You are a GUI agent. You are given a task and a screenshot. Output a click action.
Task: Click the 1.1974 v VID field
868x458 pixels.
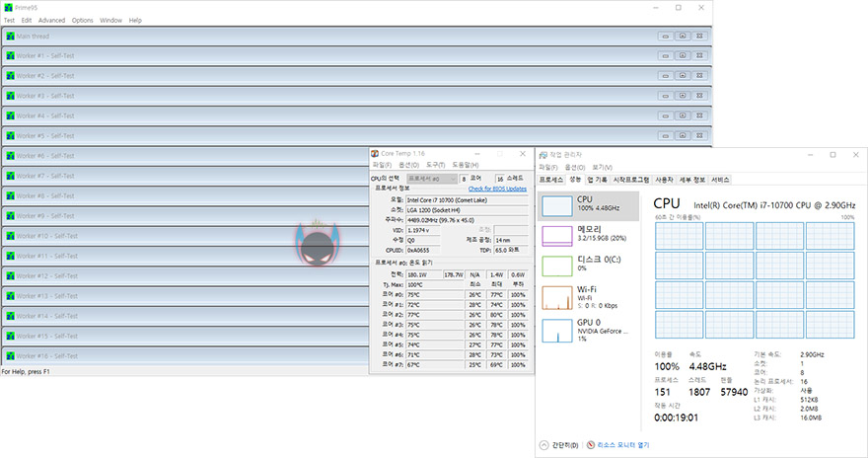[423, 230]
